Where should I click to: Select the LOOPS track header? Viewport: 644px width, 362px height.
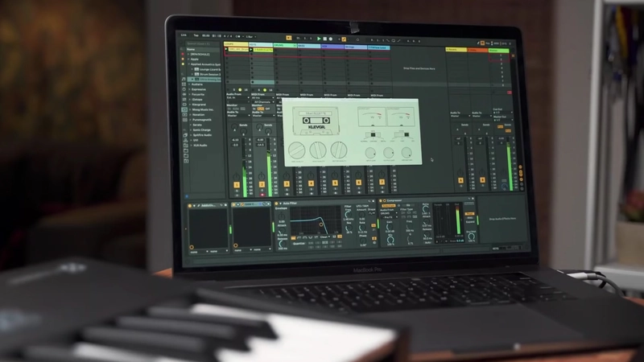pyautogui.click(x=236, y=44)
